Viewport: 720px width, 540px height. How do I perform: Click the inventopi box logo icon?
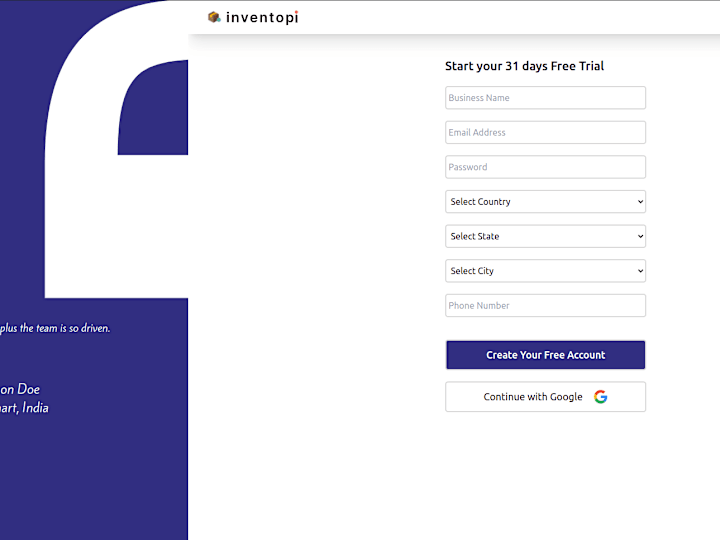pyautogui.click(x=214, y=17)
